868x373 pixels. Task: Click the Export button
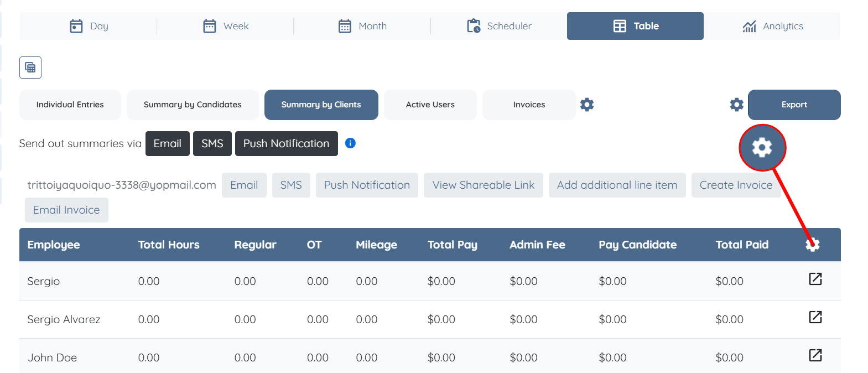794,105
